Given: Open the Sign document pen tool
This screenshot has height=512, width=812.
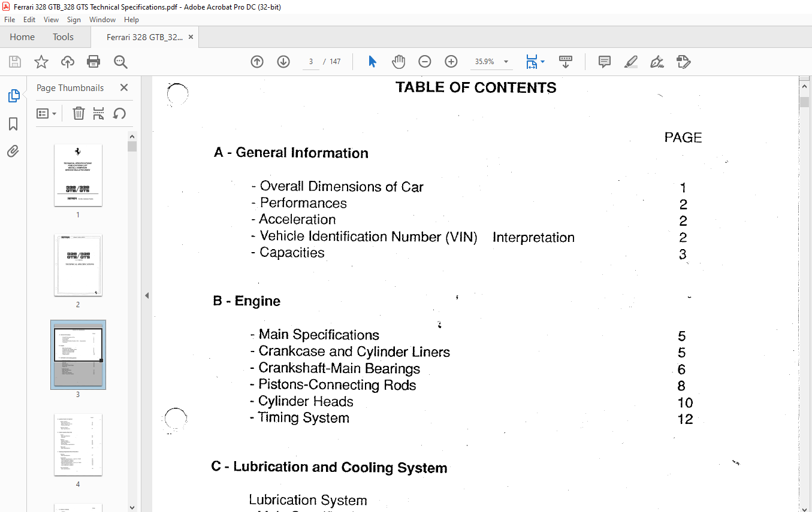Looking at the screenshot, I should click(x=657, y=62).
